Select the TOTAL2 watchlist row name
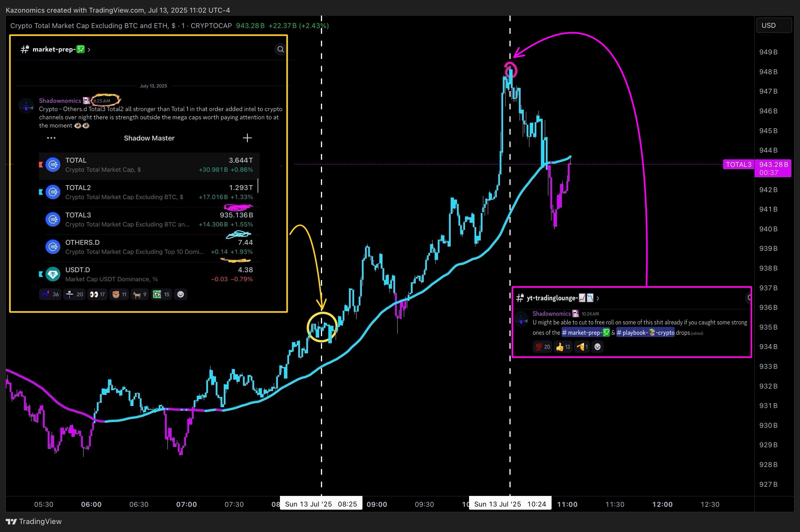Image resolution: width=800 pixels, height=532 pixels. pyautogui.click(x=78, y=188)
